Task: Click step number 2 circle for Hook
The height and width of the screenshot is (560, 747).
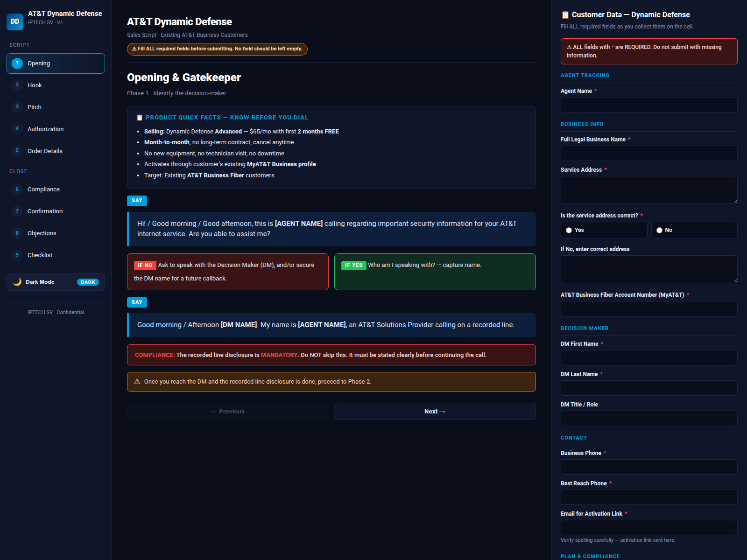Action: pos(17,85)
